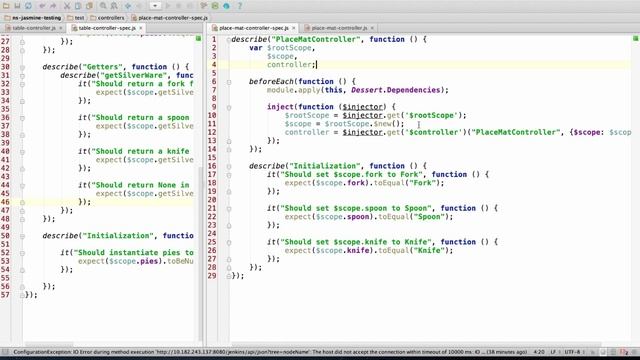Toggle the read-only lock icon in the status bar
This screenshot has width=640, height=360.
tap(592, 352)
